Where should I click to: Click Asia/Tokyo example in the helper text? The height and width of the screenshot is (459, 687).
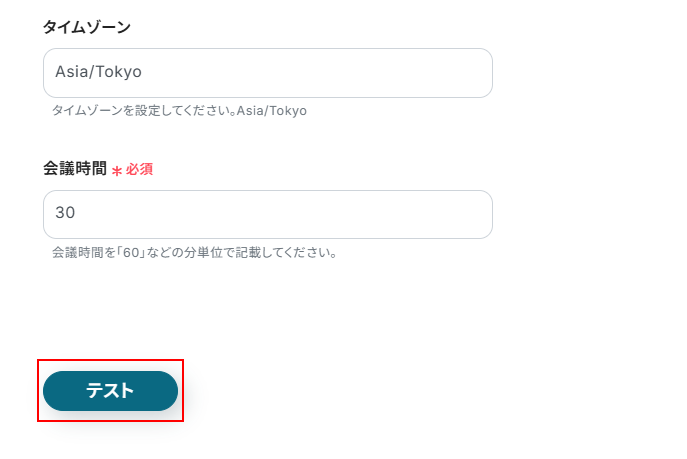pos(272,110)
